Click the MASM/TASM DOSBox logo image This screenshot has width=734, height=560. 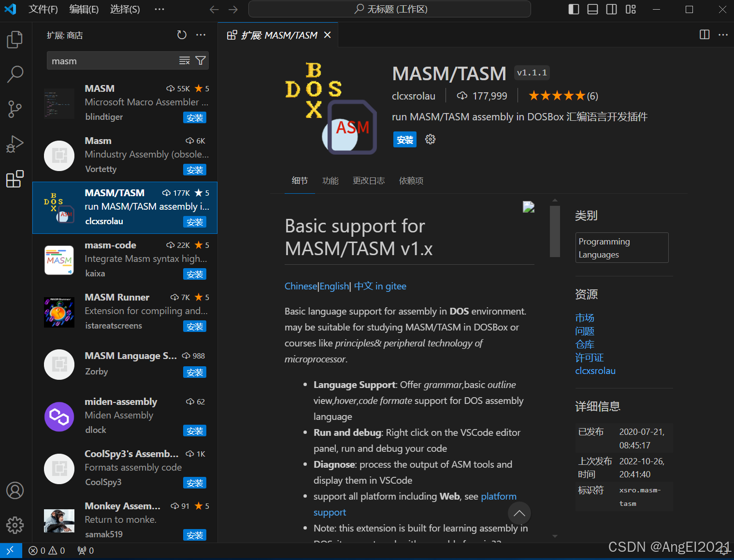(331, 109)
